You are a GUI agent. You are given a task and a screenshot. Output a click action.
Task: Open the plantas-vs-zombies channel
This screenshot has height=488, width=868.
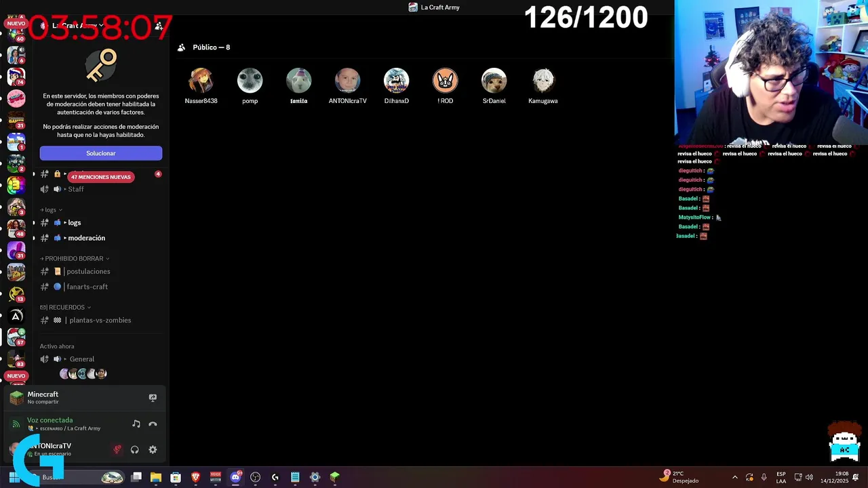point(101,320)
